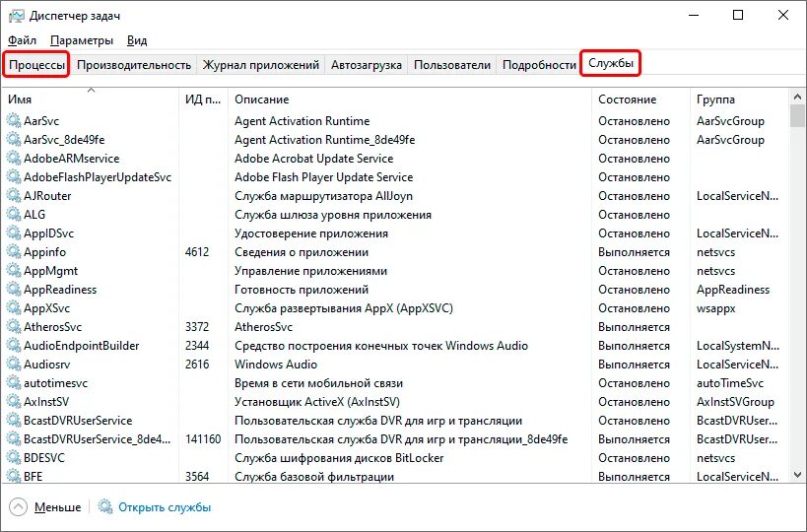Select the BFE service row
Viewport: 807px width, 532px height.
pyautogui.click(x=296, y=477)
